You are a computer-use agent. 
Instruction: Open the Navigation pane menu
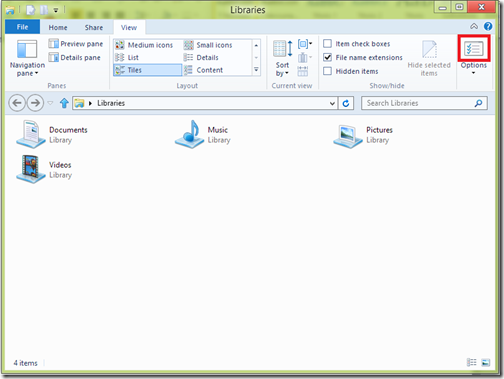point(27,58)
